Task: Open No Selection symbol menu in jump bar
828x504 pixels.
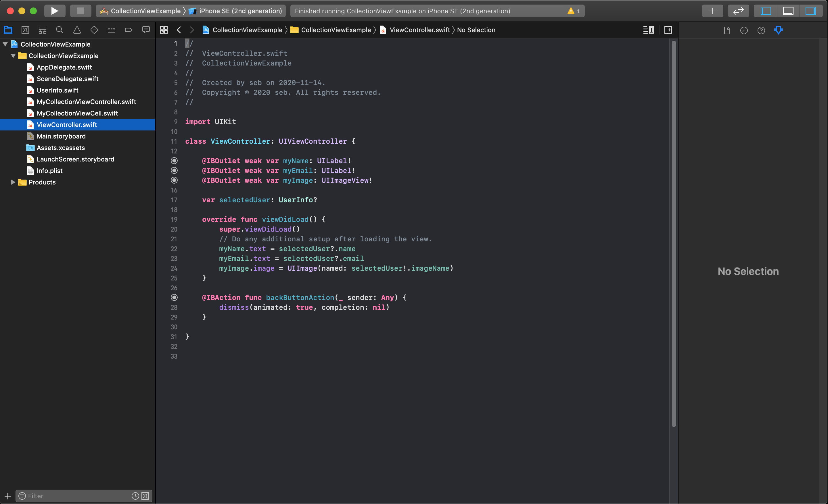Action: click(x=476, y=30)
